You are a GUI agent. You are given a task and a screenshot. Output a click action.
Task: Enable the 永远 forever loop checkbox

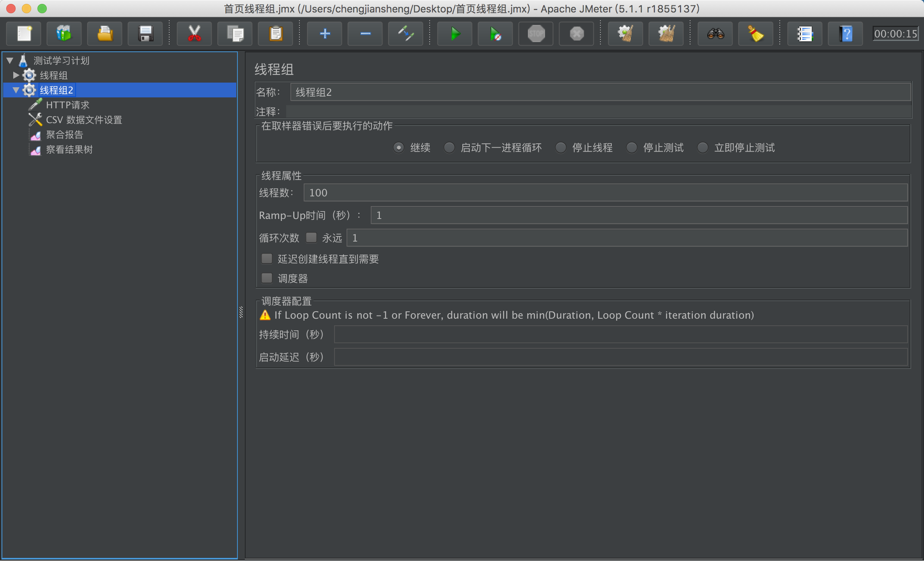pos(311,238)
